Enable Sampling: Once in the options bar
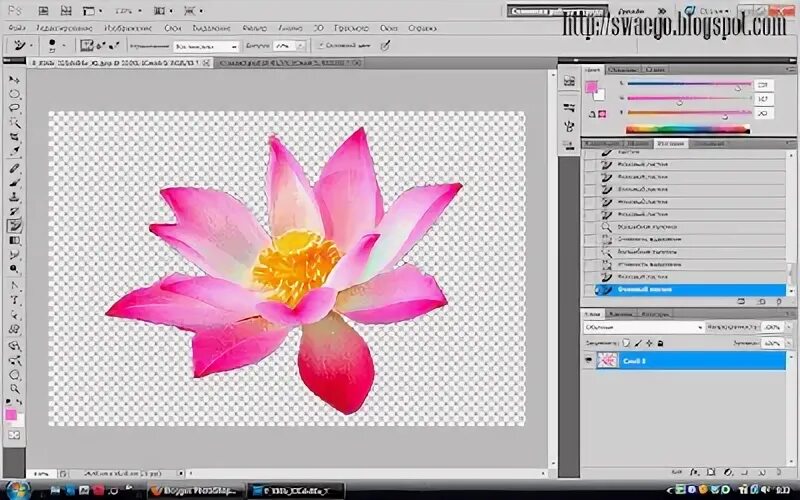Screen dimensions: 800x500 coord(101,46)
